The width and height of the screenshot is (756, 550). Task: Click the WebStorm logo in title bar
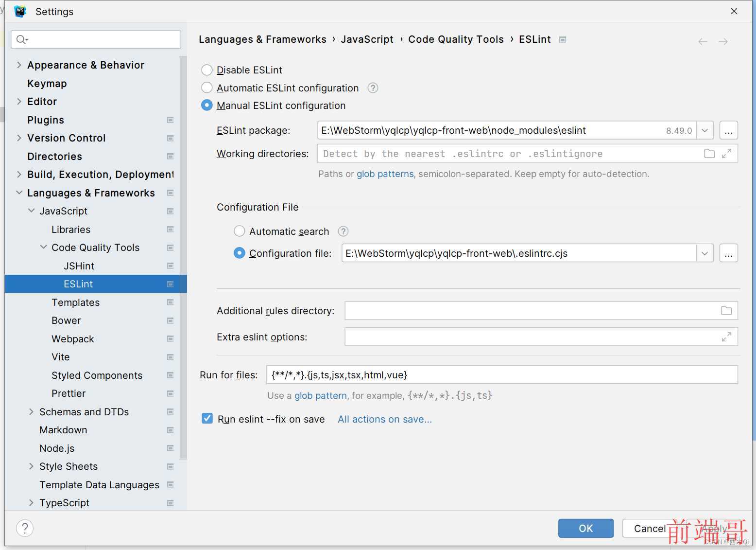[20, 11]
